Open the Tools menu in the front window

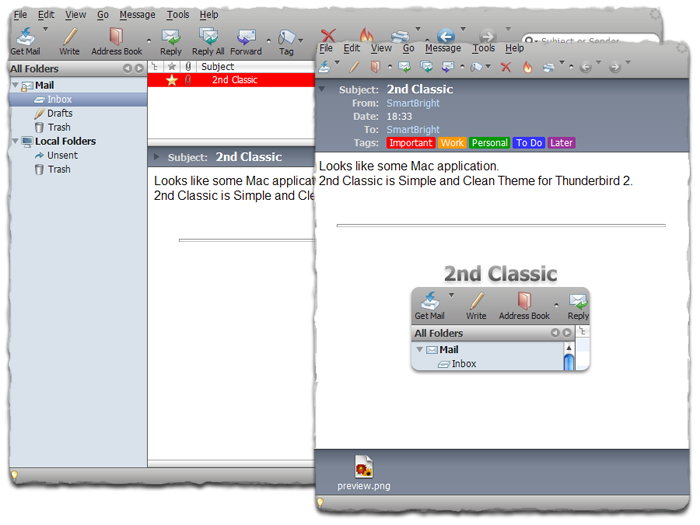(484, 48)
